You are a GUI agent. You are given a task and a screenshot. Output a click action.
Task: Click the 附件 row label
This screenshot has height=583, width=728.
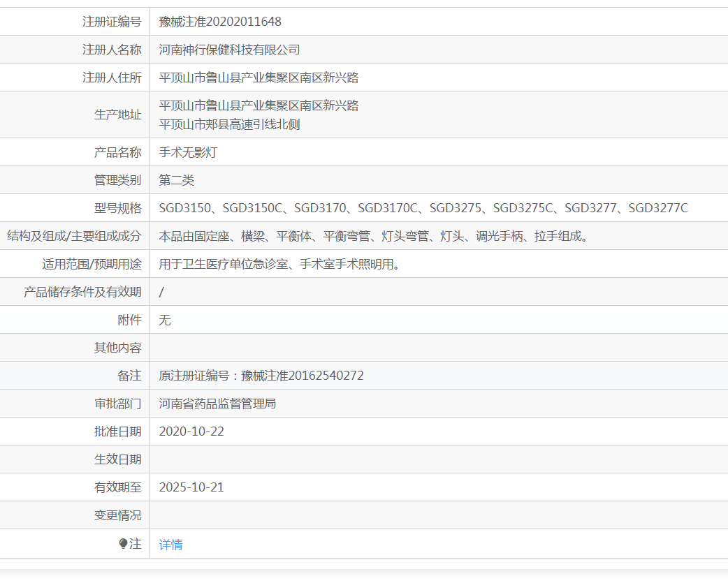(x=129, y=320)
